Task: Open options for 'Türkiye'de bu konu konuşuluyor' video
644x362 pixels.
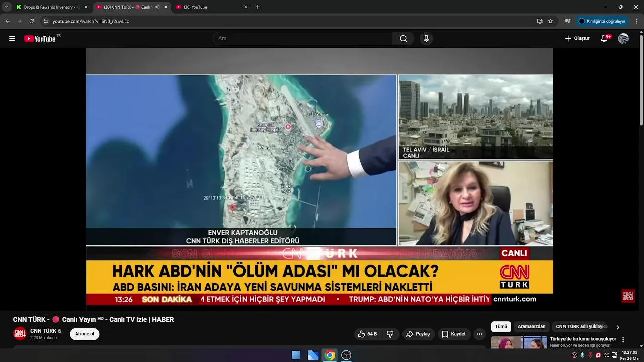Action: (x=623, y=340)
